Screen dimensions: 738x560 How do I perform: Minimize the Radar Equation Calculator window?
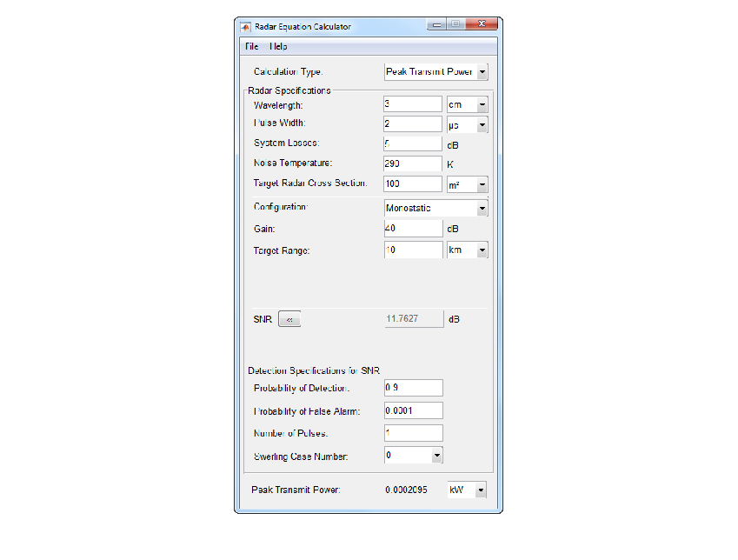(x=436, y=24)
